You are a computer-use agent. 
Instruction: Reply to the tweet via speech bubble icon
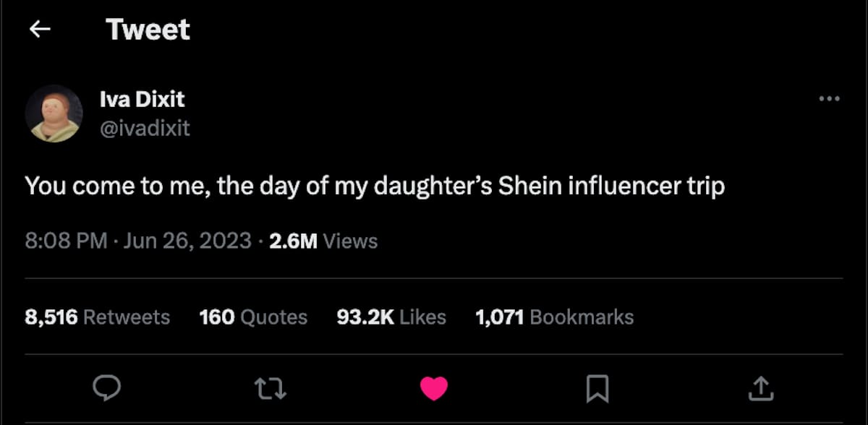click(x=107, y=389)
